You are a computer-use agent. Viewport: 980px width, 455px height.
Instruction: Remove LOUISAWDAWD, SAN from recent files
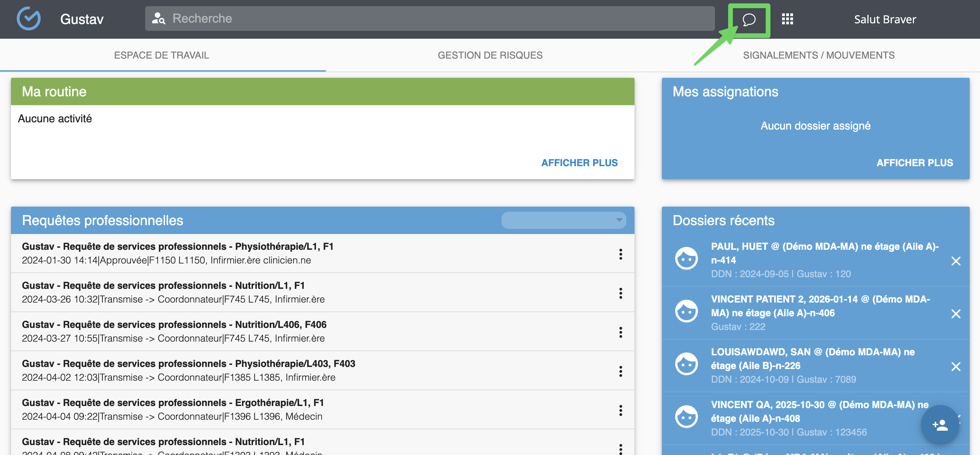955,366
